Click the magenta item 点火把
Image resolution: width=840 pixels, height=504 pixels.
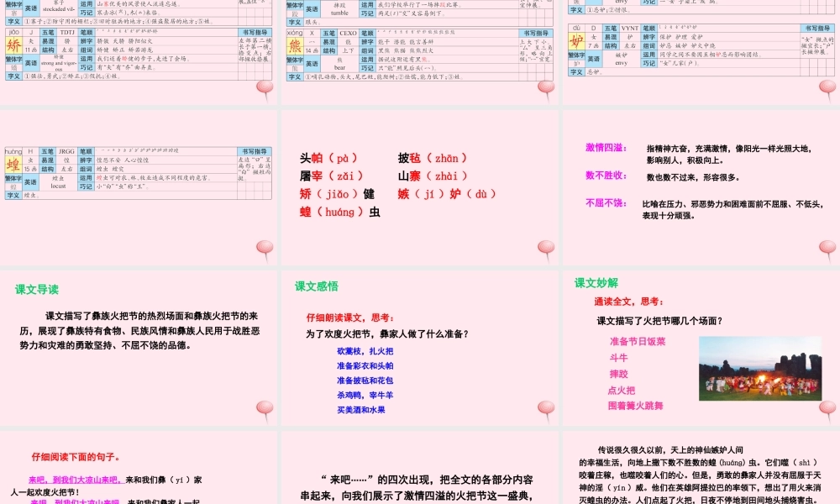coord(622,391)
